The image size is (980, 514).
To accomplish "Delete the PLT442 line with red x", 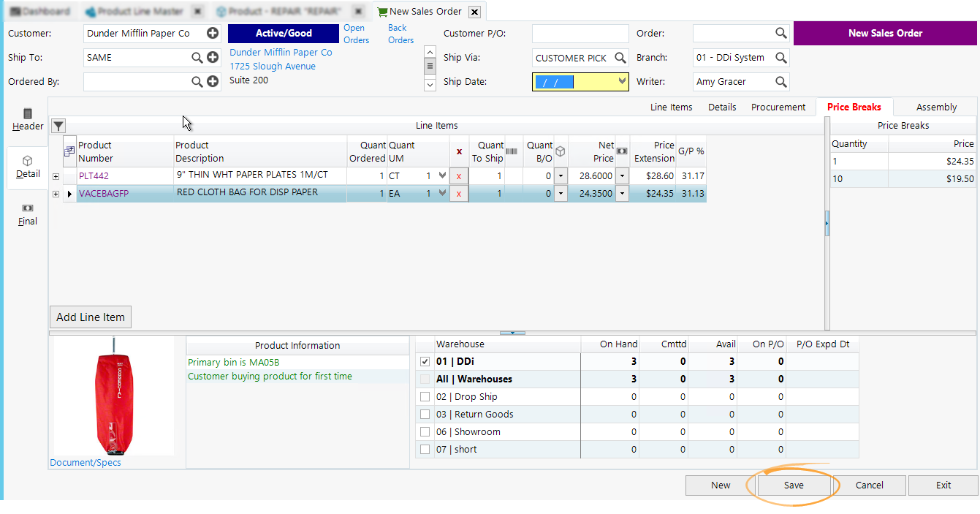I will pyautogui.click(x=459, y=175).
